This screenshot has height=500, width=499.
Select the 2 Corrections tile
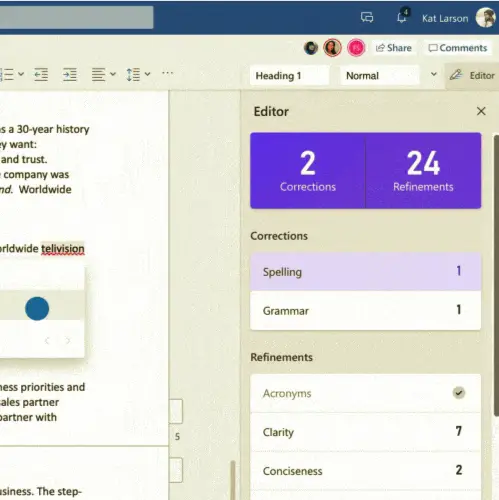[x=308, y=171]
